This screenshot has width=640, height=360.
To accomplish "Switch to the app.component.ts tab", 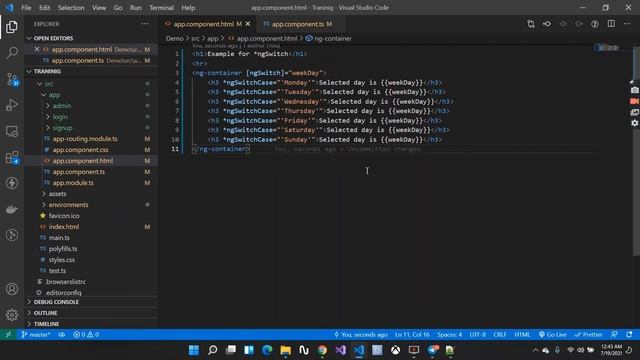I will tap(302, 24).
